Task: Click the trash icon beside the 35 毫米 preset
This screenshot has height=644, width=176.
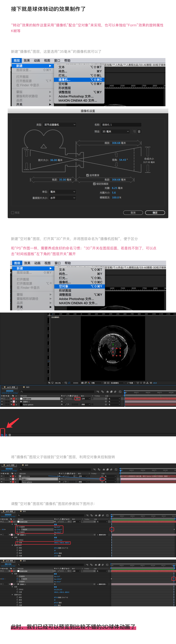Action: click(139, 132)
